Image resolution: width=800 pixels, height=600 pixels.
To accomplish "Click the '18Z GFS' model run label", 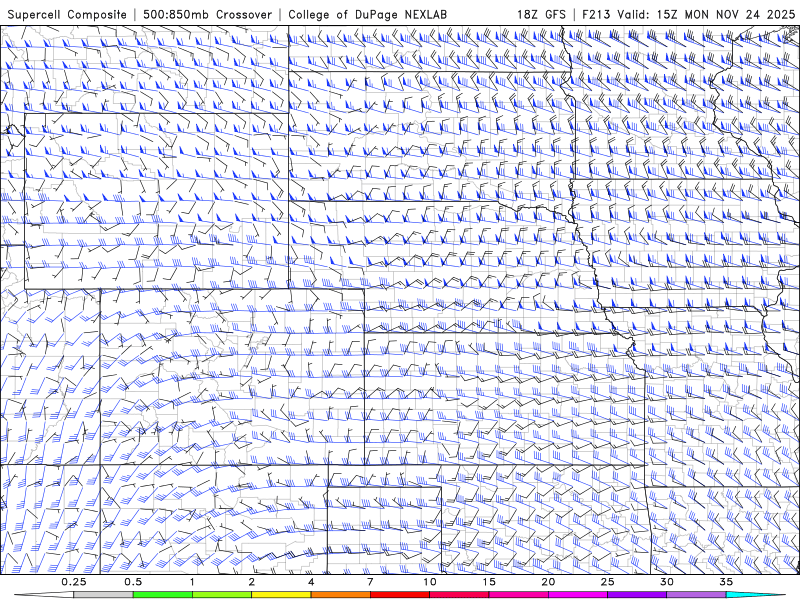I will [x=541, y=14].
